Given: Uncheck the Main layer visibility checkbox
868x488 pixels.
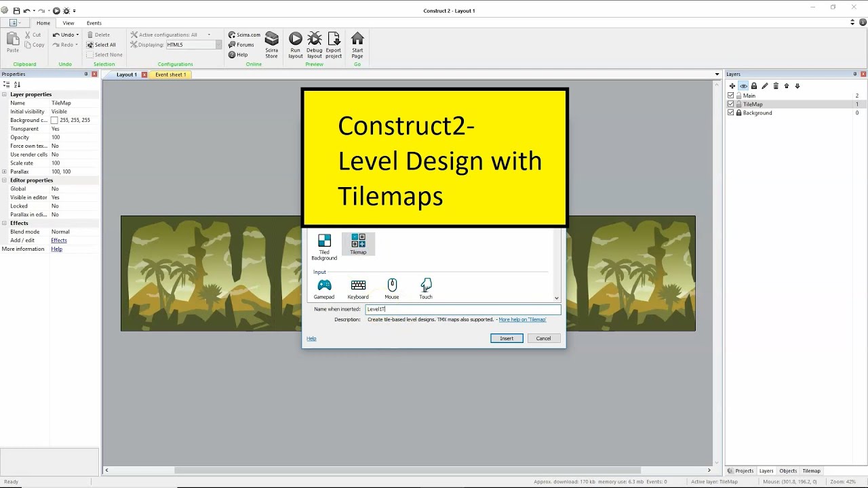Looking at the screenshot, I should click(x=731, y=96).
